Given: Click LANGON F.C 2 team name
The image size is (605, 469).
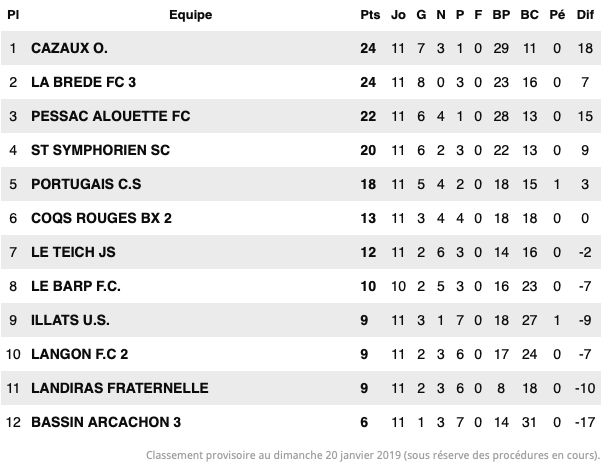Looking at the screenshot, I should [x=79, y=354].
